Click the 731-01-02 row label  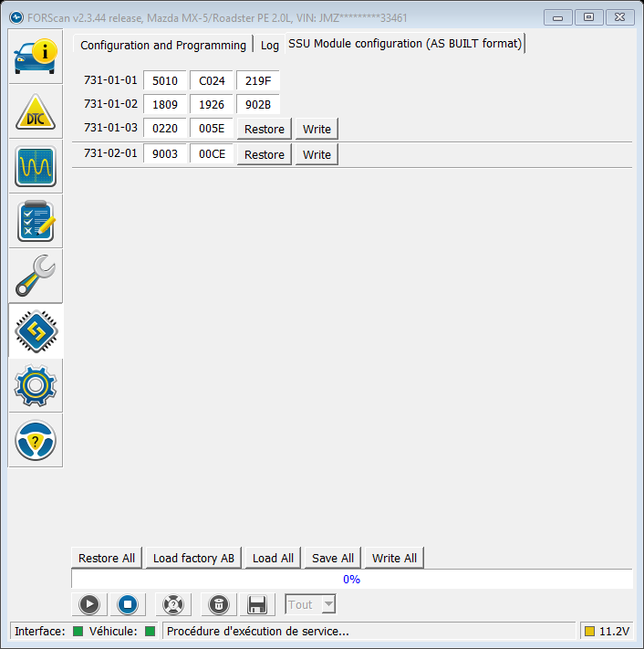110,103
